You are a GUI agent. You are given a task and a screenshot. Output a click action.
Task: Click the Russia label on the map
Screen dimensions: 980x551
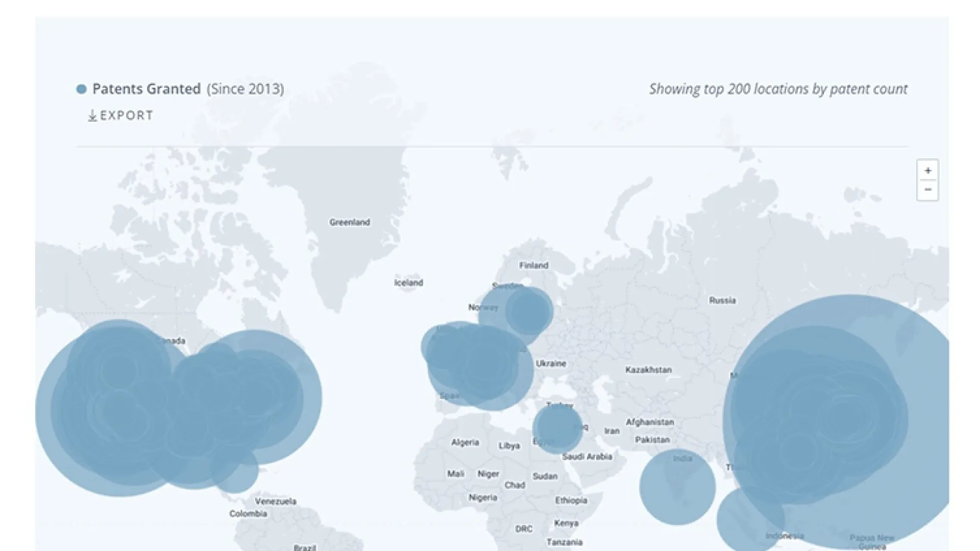722,300
